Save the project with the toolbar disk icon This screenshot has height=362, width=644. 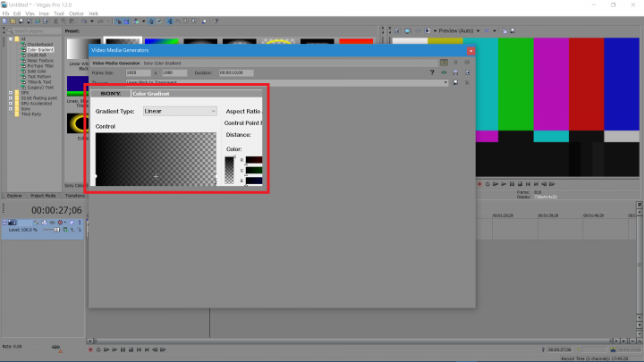click(x=21, y=21)
